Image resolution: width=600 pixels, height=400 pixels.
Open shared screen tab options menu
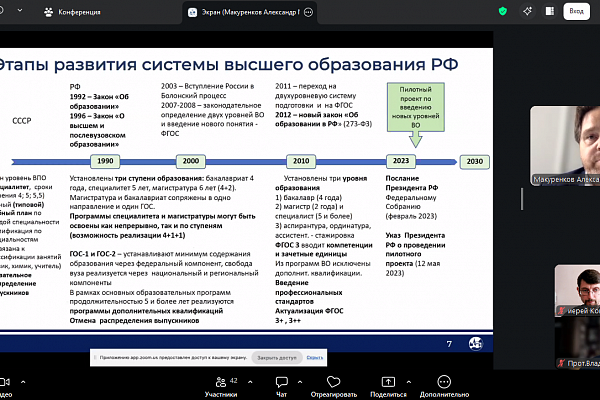[308, 12]
